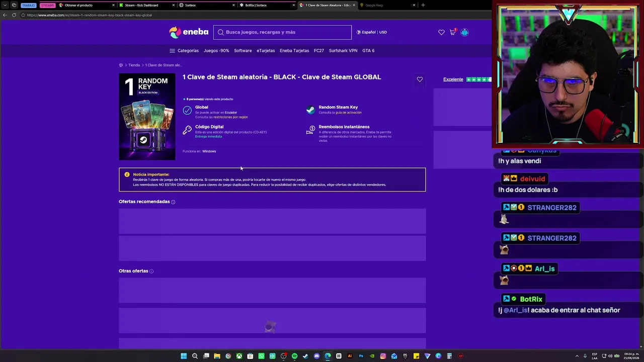Image resolution: width=644 pixels, height=362 pixels.
Task: Open the tab search dropdown arrow
Action: pos(5,5)
